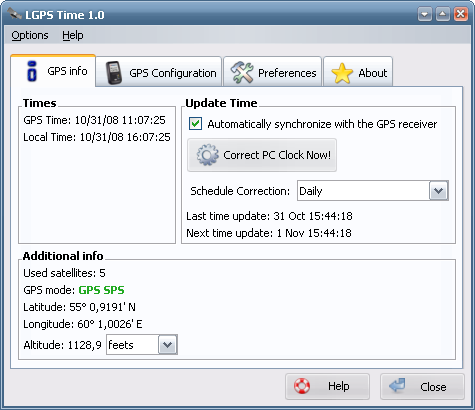Switch to the Preferences tab

tap(273, 72)
